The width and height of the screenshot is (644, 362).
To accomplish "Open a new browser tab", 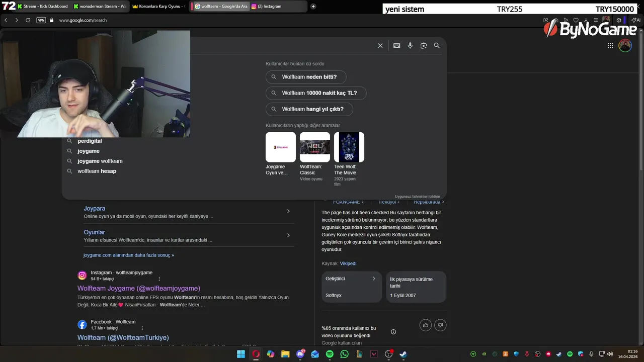I will (x=313, y=7).
